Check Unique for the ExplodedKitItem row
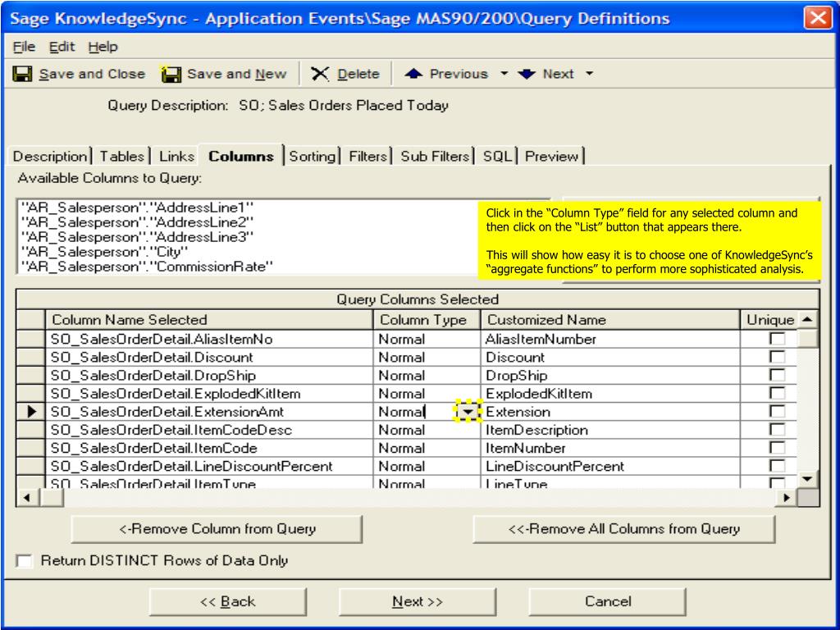This screenshot has width=840, height=630. pyautogui.click(x=777, y=393)
